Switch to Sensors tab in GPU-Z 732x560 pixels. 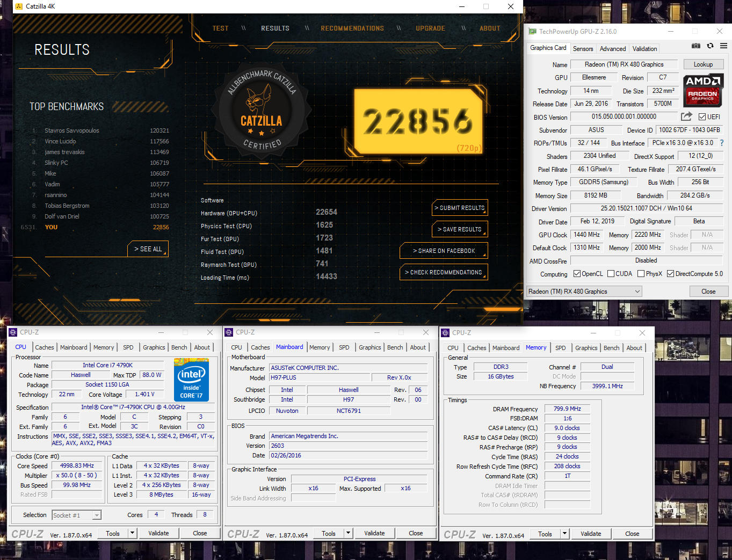point(583,49)
